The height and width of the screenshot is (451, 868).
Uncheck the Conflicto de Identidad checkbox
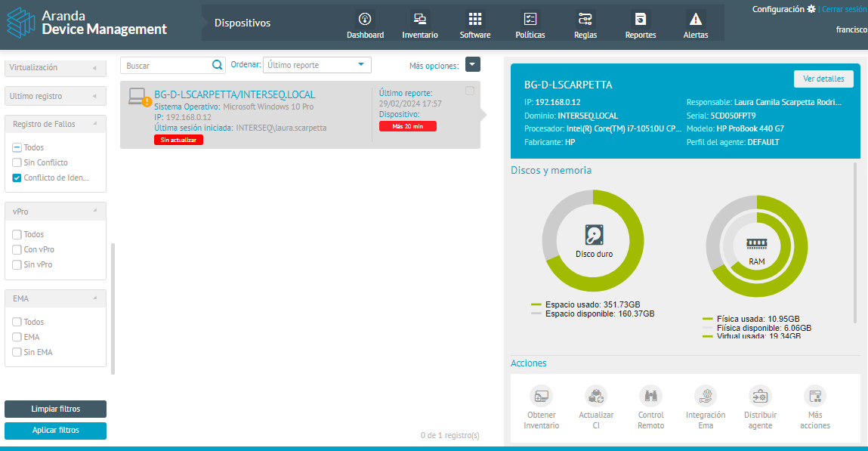click(x=17, y=178)
